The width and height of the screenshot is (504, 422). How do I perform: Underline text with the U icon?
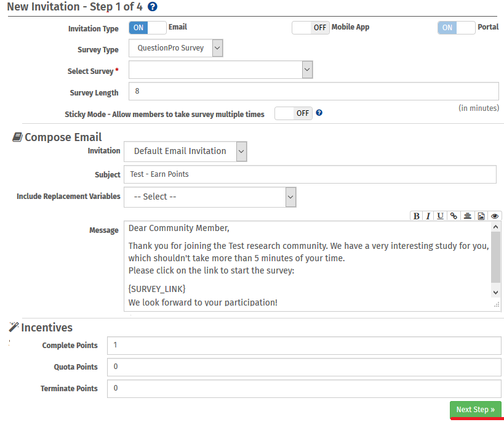point(441,216)
